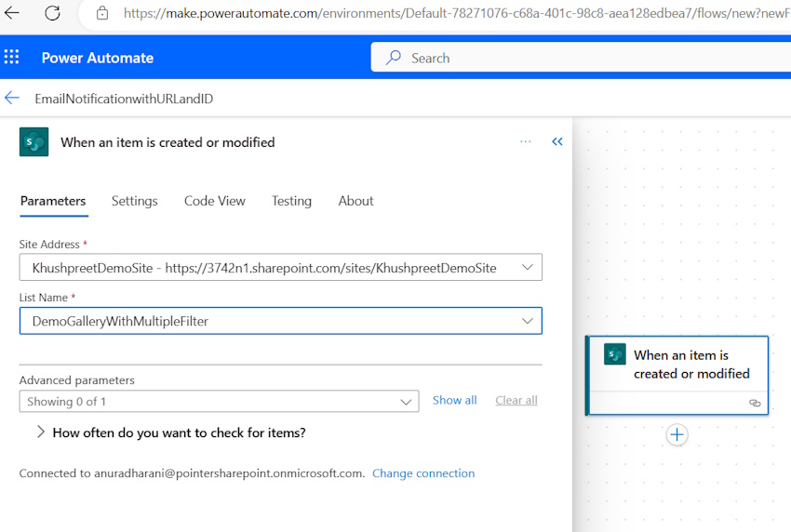The height and width of the screenshot is (532, 791).
Task: Open the Settings tab
Action: point(134,201)
